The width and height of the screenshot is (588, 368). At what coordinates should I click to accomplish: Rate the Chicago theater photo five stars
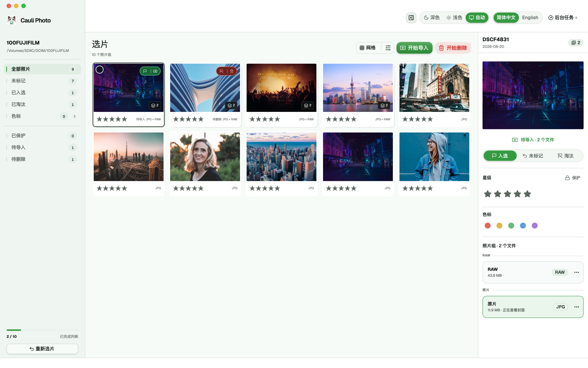430,119
